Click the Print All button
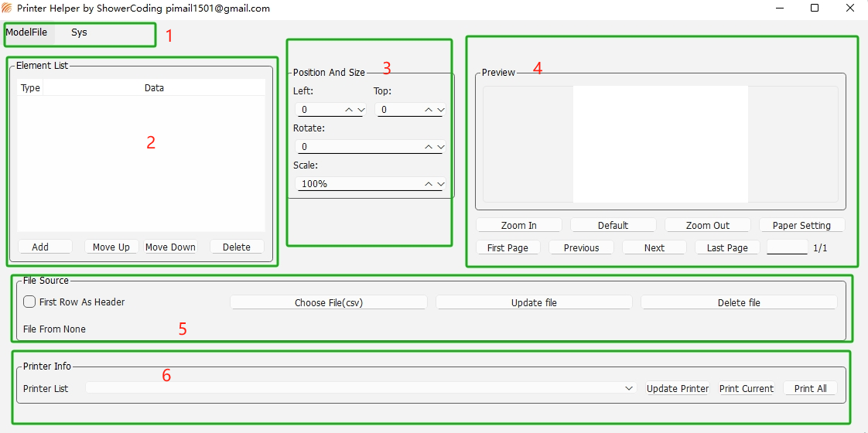Screen dimensions: 868x433 click(811, 388)
